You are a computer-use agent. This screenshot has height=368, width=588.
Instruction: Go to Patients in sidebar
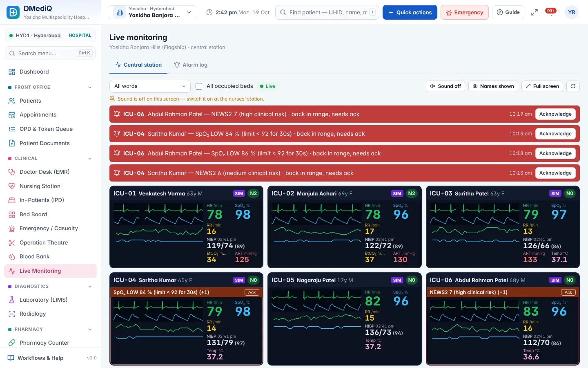pos(50,101)
